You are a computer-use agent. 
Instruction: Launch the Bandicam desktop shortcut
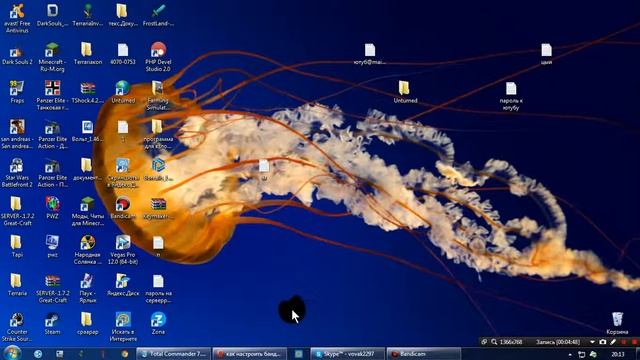coord(122,207)
